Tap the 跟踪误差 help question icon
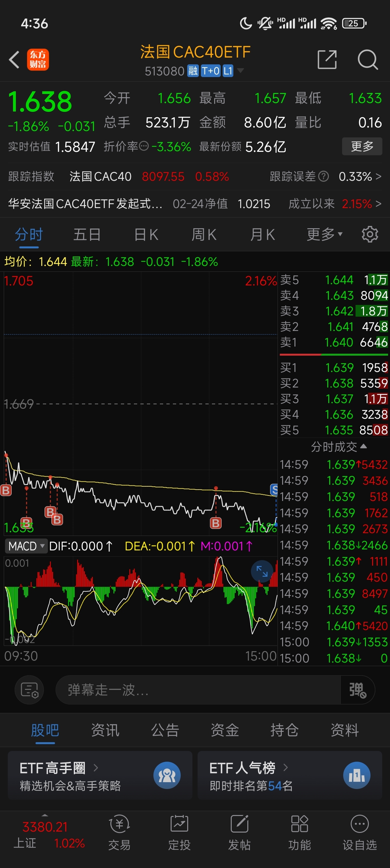The image size is (390, 868). pos(323,176)
